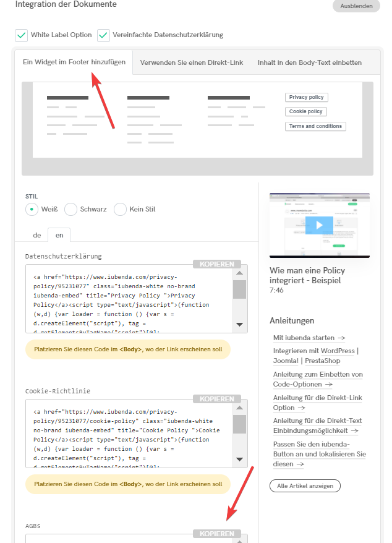Click Alle Artikel anzeigen button
This screenshot has height=543, width=392.
(305, 485)
